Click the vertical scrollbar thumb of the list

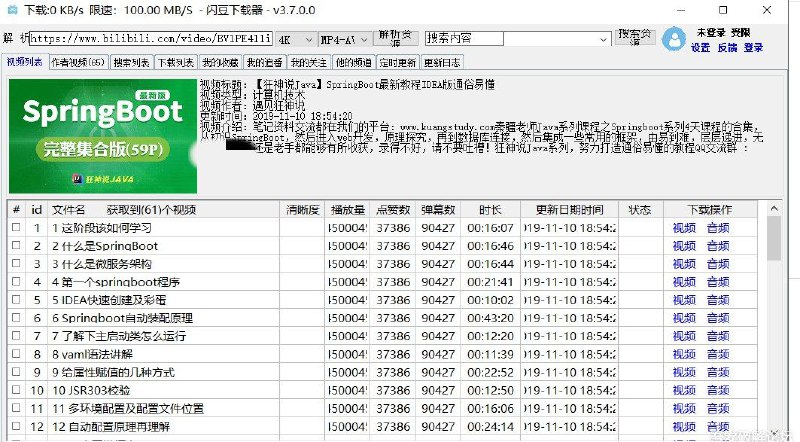pos(774,238)
